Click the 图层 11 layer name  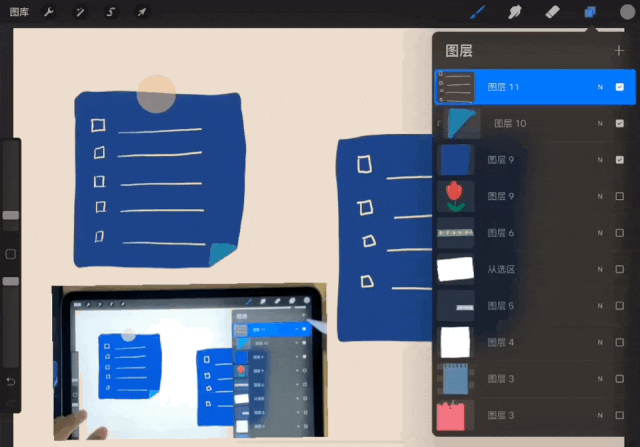[x=503, y=87]
